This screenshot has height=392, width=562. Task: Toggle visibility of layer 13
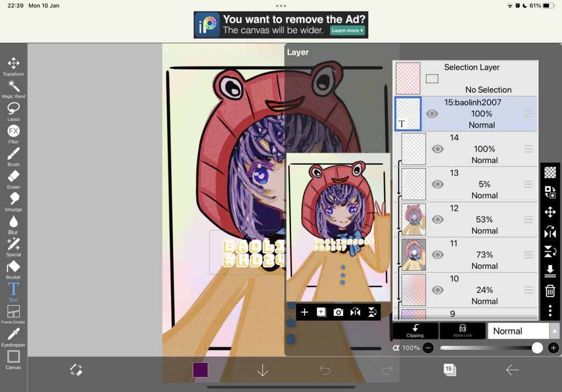(x=437, y=184)
